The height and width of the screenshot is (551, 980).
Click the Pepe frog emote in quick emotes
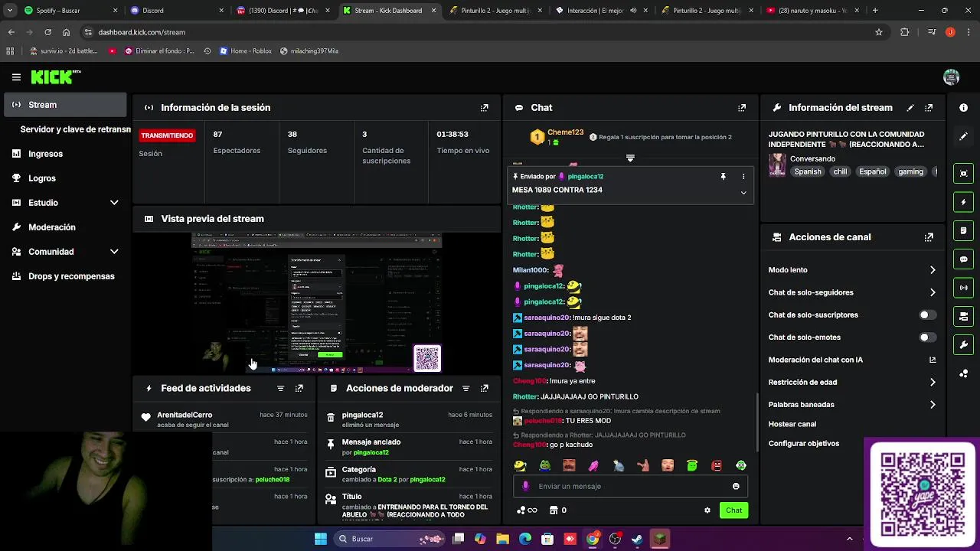[x=544, y=465]
